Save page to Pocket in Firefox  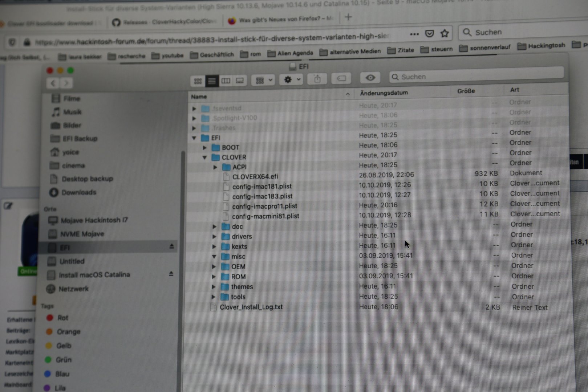(x=429, y=34)
